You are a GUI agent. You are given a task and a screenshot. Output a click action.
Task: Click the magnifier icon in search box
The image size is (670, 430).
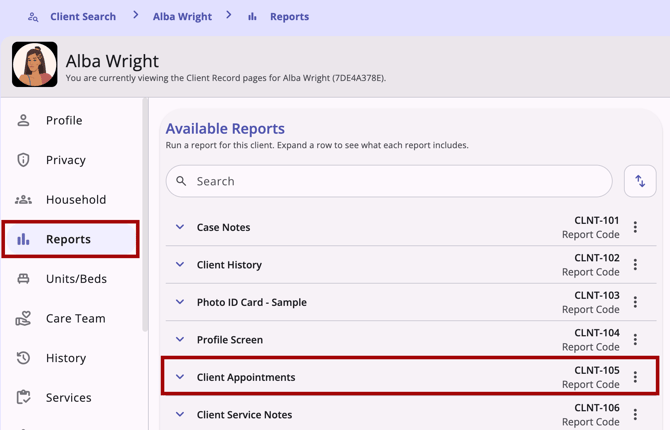pos(181,181)
